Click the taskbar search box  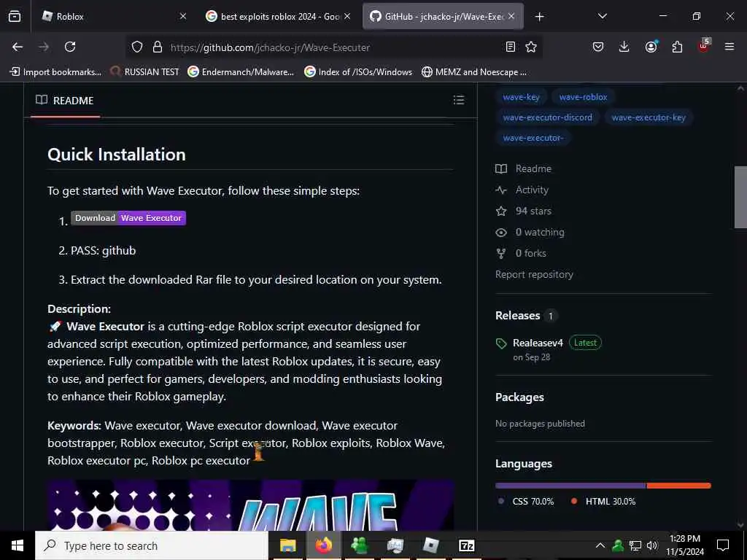point(152,545)
